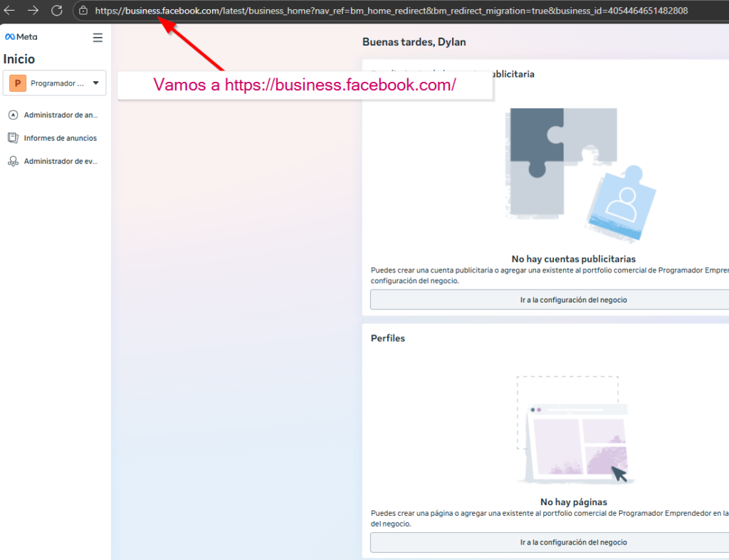Click the orange P business avatar
Image resolution: width=729 pixels, height=560 pixels.
18,83
